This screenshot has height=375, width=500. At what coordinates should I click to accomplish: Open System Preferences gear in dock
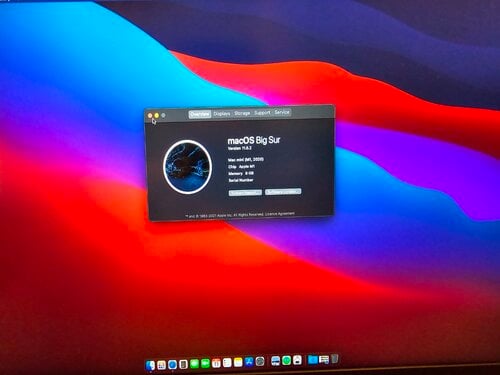(260, 361)
